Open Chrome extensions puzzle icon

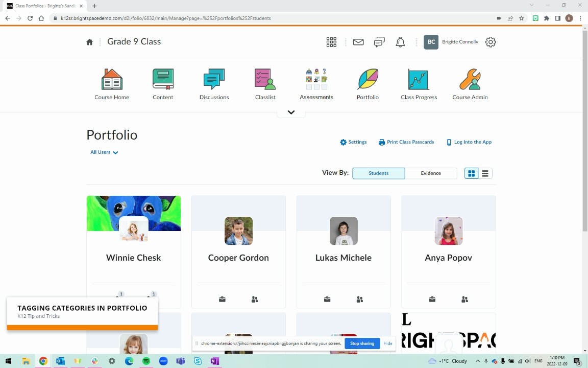coord(547,18)
